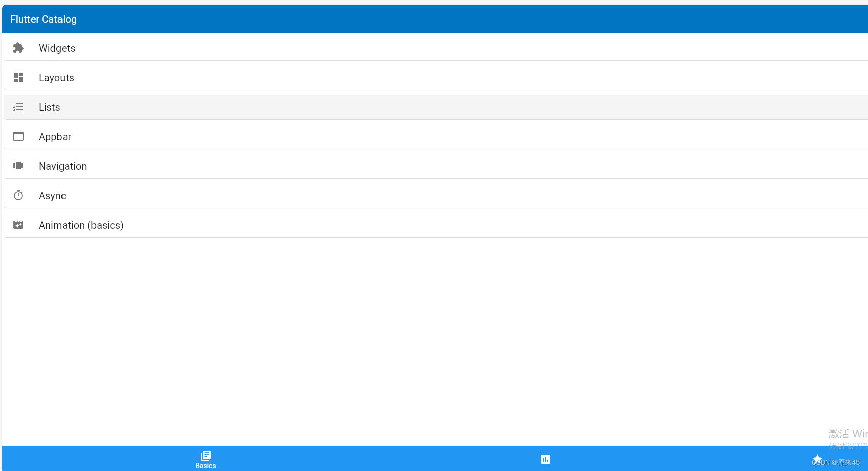This screenshot has height=471, width=868.
Task: Select the Basics tab label
Action: [x=206, y=466]
